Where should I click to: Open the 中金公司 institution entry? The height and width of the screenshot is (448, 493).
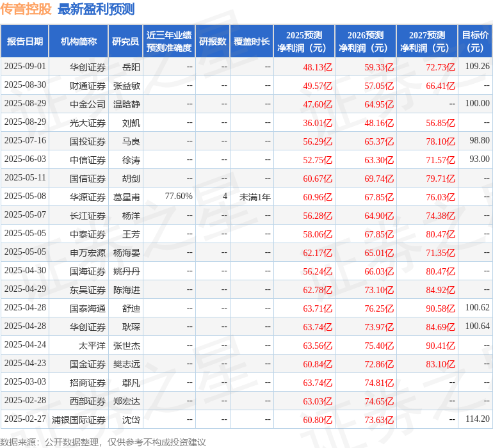tap(88, 104)
